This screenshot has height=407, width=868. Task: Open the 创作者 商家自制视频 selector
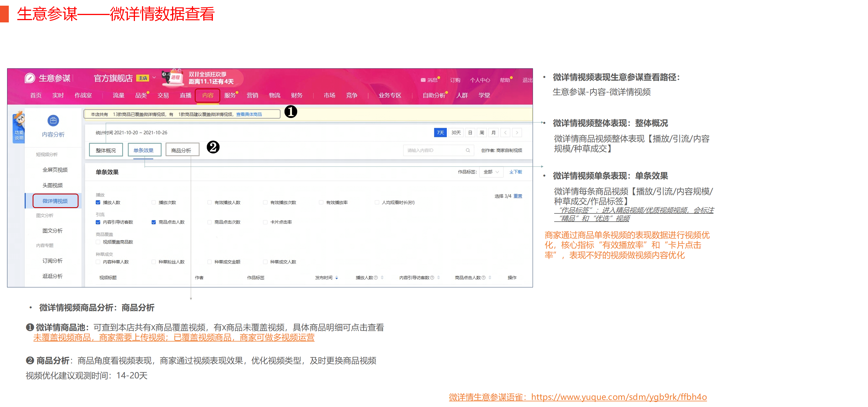501,150
